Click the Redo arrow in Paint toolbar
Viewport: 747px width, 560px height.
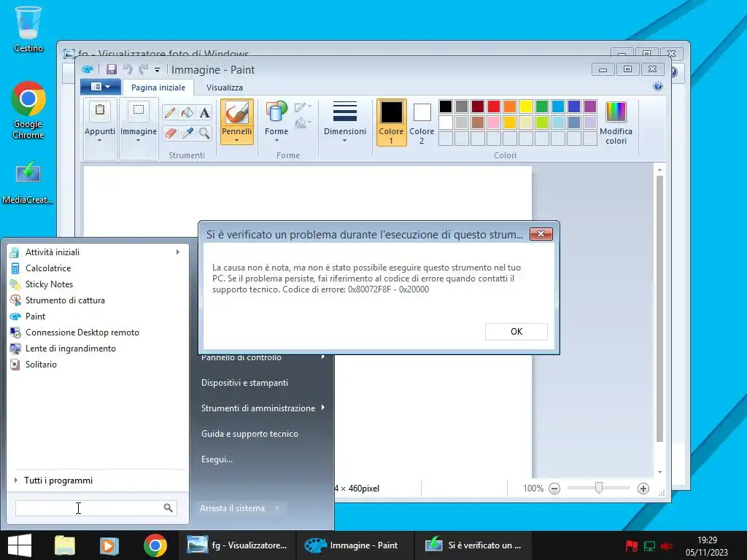pos(143,69)
